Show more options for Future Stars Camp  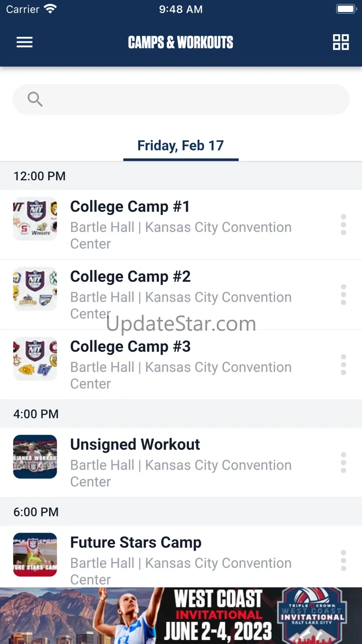tap(343, 561)
